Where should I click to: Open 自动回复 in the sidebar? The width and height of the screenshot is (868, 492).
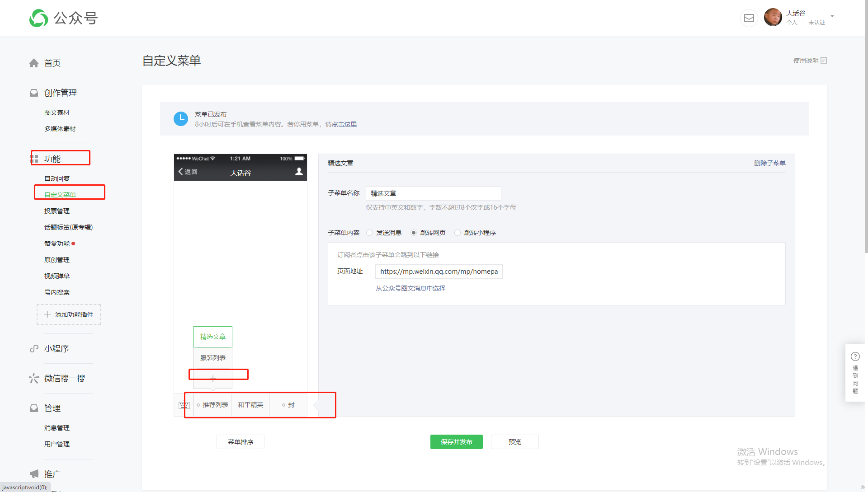(57, 178)
